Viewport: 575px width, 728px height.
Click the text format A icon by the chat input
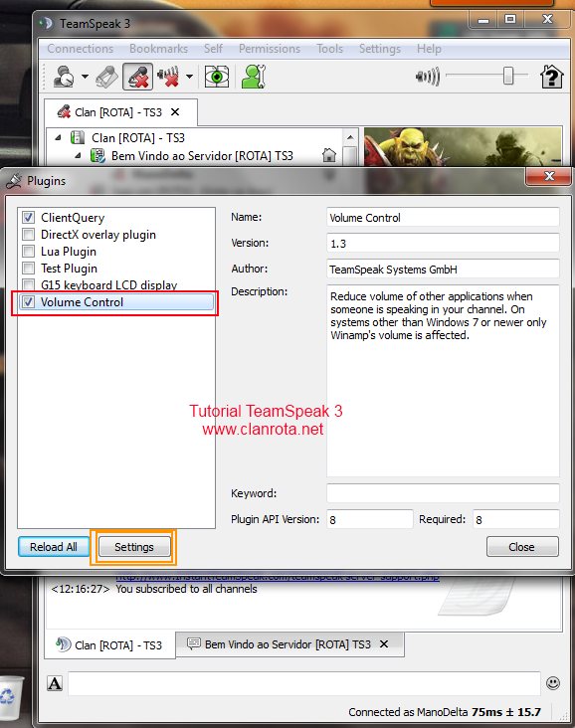click(55, 683)
